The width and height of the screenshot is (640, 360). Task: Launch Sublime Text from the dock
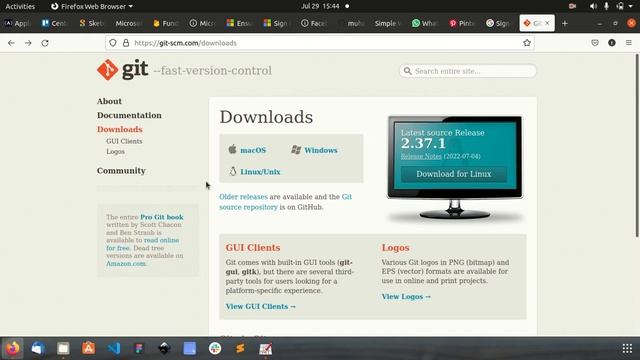(240, 348)
